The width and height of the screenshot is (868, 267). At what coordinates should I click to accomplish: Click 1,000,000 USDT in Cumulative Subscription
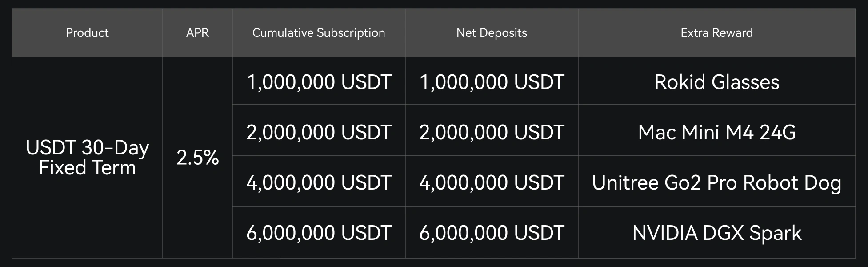pyautogui.click(x=319, y=82)
